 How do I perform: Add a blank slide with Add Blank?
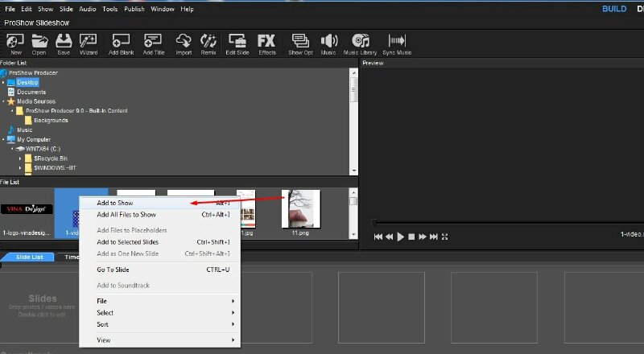122,44
